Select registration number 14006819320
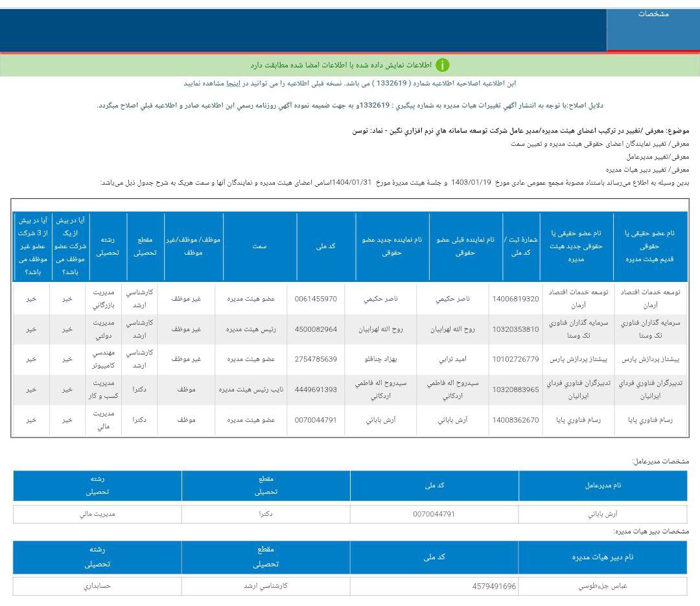Viewport: 700px width, 606px height. pos(516,299)
